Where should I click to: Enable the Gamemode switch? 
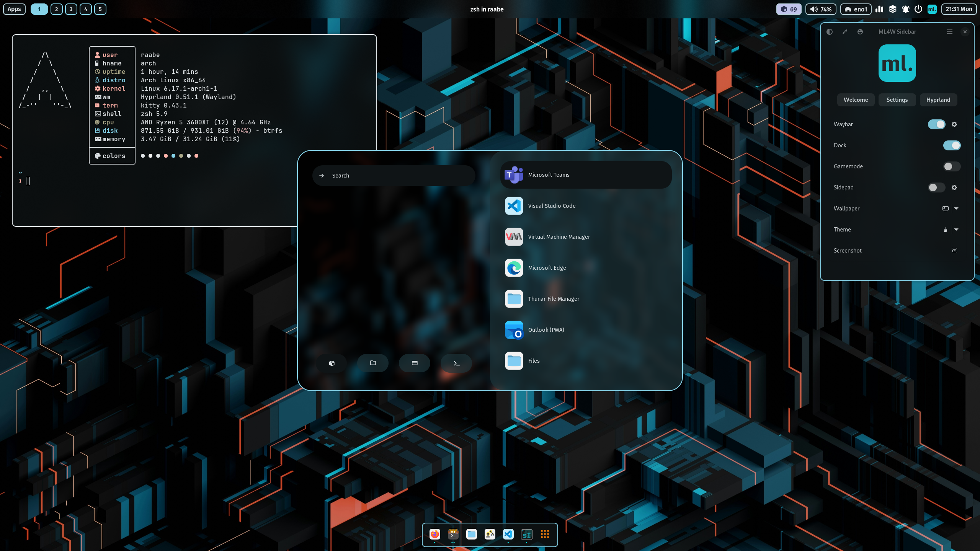click(x=952, y=166)
